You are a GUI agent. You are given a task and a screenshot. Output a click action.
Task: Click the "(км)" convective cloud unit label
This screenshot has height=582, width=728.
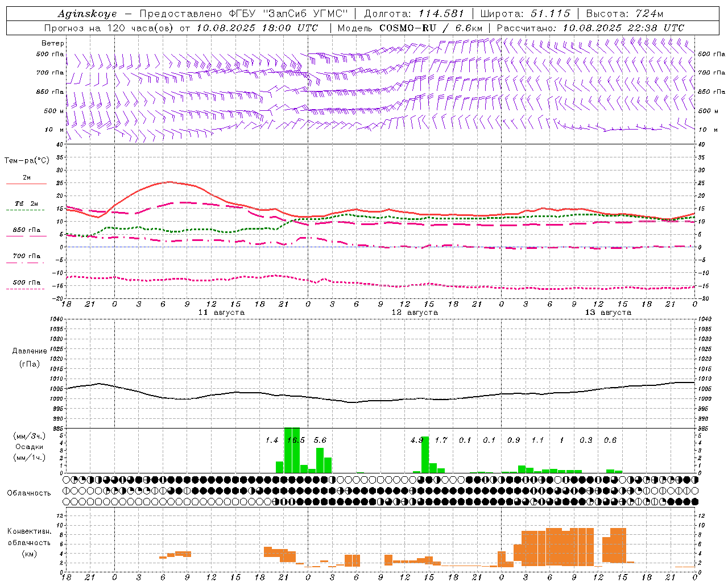pos(29,554)
